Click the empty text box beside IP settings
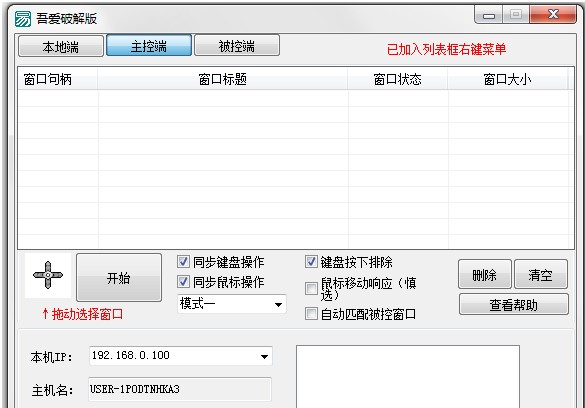 (408, 377)
